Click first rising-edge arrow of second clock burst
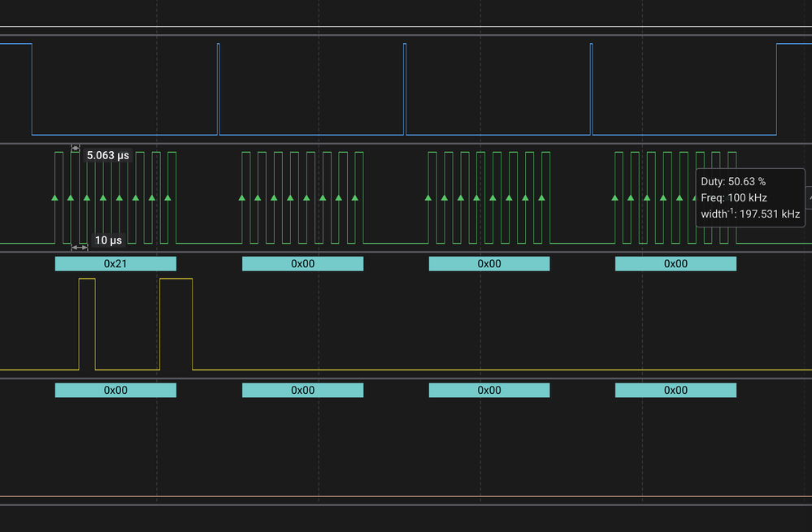The height and width of the screenshot is (532, 812). click(242, 197)
